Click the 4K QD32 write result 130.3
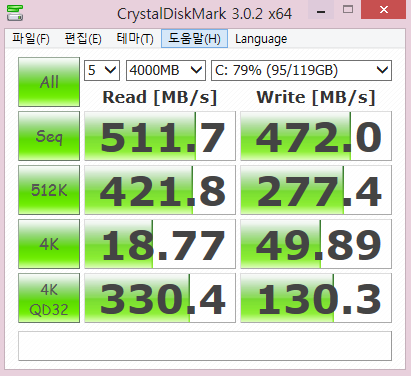This screenshot has height=376, width=411. 316,298
